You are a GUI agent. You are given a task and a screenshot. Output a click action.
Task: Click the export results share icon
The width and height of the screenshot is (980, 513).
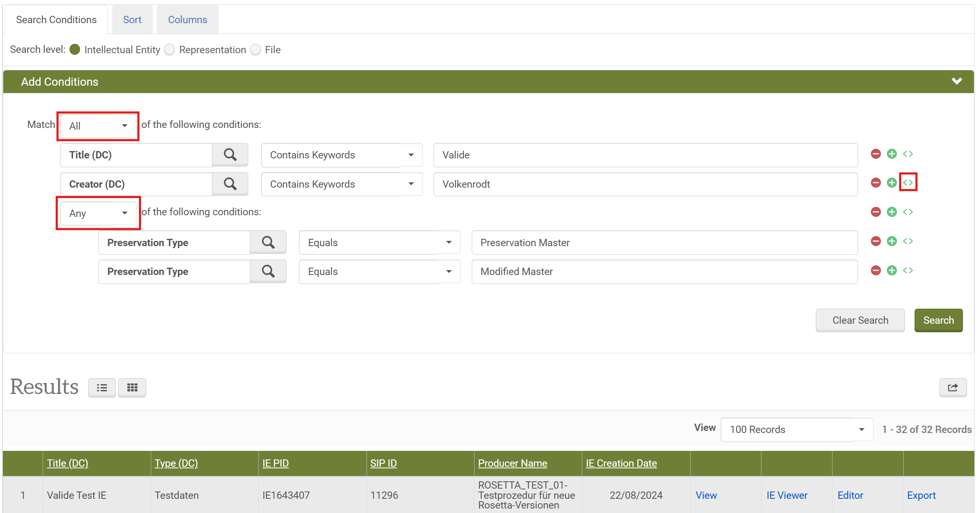click(952, 387)
